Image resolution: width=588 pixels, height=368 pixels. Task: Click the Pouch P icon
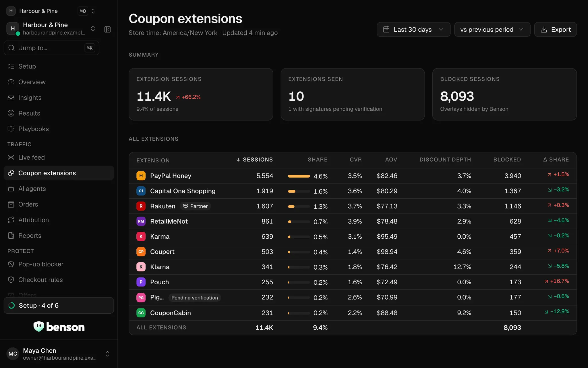coord(141,282)
